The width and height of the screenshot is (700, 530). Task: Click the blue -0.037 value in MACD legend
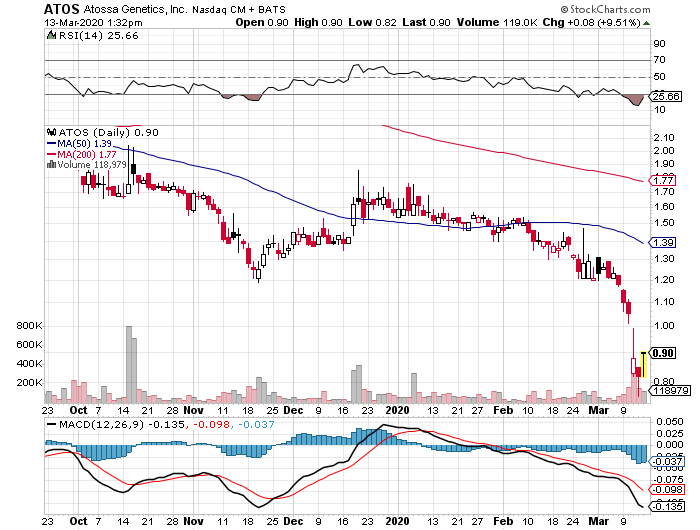tap(256, 425)
